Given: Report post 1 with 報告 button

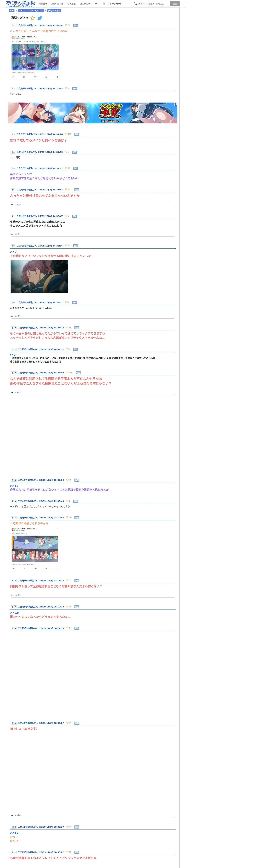Looking at the screenshot, I should click(76, 26).
